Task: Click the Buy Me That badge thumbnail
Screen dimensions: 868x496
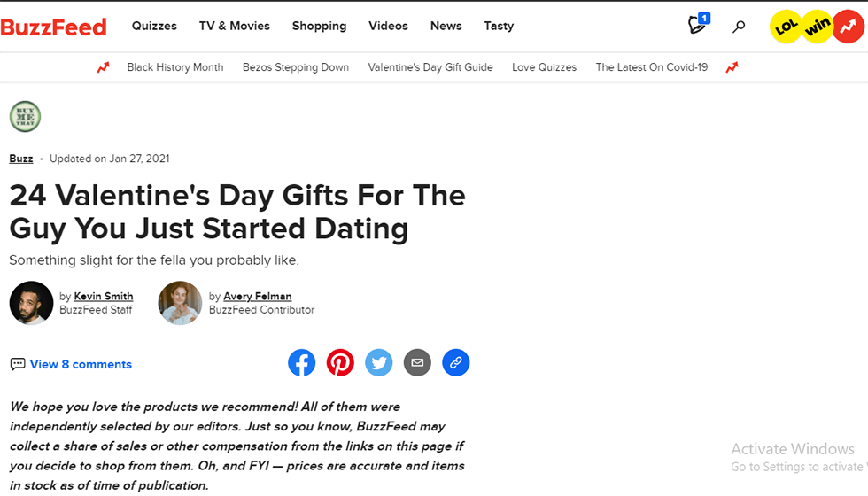Action: click(x=25, y=116)
